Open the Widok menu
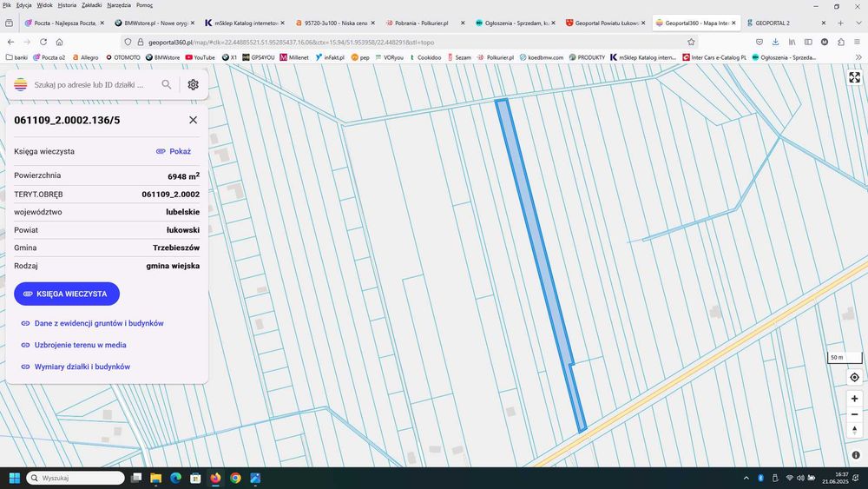This screenshot has width=868, height=489. [x=44, y=5]
